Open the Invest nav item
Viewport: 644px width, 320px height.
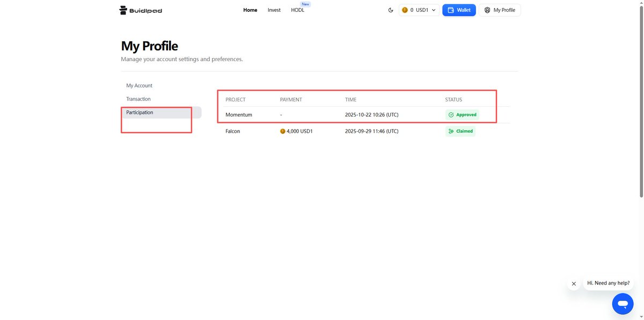pyautogui.click(x=274, y=10)
